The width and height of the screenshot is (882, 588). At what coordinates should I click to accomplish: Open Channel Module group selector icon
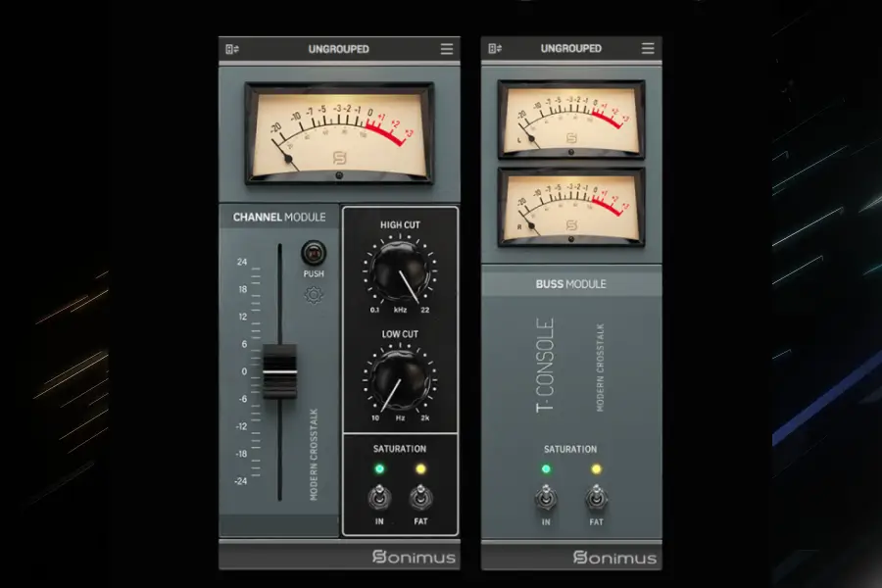click(x=232, y=50)
